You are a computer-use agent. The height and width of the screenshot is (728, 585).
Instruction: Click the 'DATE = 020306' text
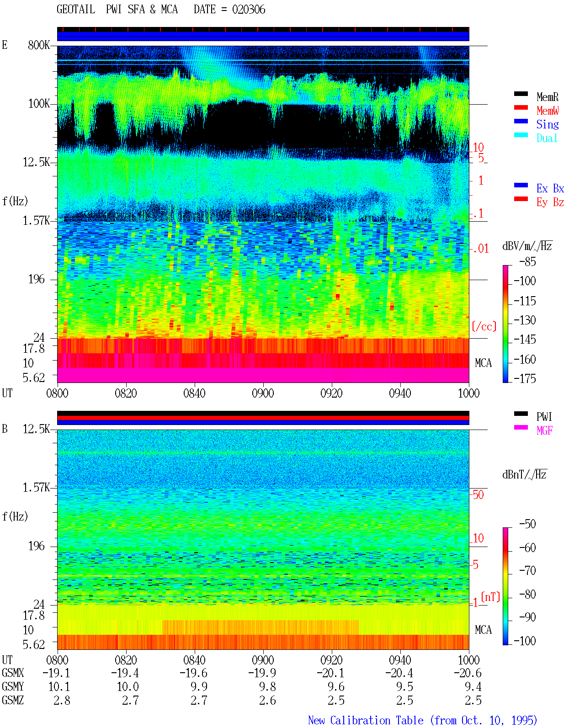tap(229, 10)
